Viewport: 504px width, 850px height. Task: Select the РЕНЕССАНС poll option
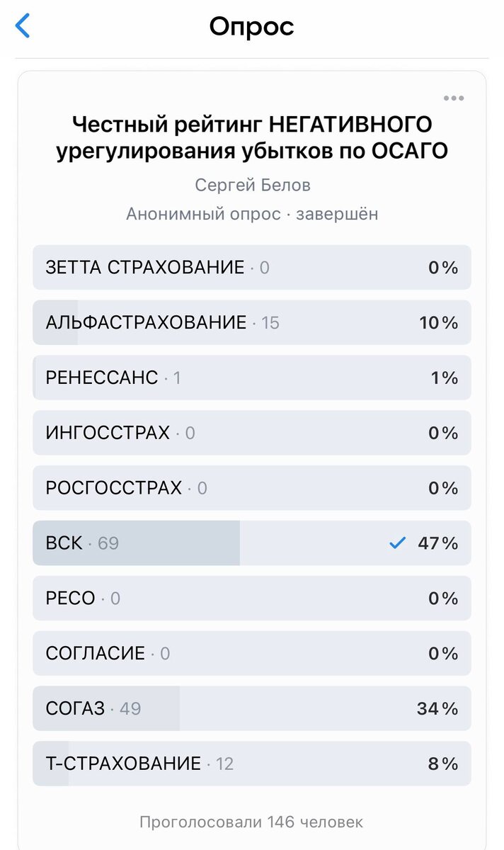252,378
